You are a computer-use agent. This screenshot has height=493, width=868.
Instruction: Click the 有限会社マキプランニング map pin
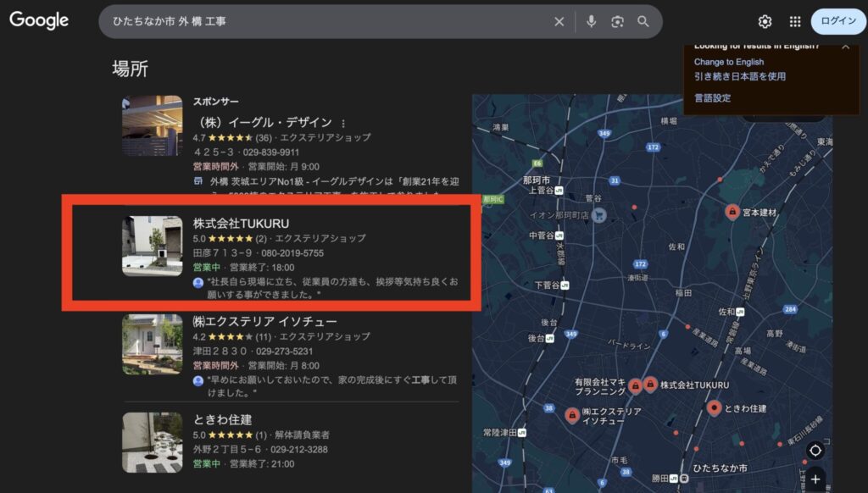tap(635, 385)
